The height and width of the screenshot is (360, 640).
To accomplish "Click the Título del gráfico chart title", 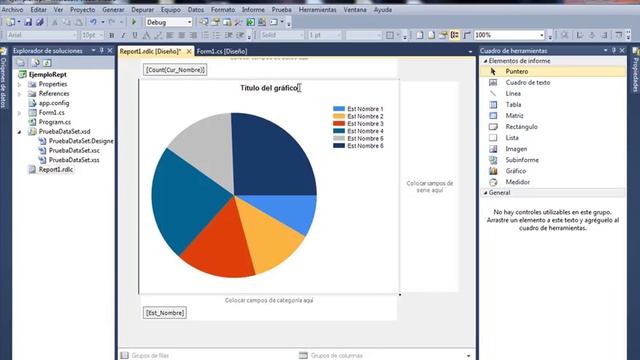I will click(x=269, y=88).
